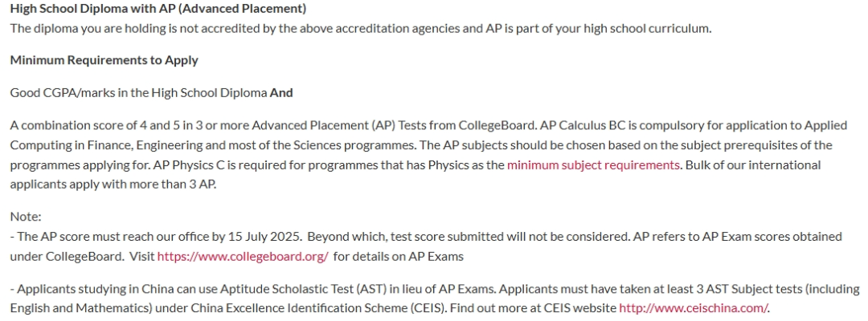Visit the collegeboard.org website link
The width and height of the screenshot is (868, 321).
pos(243,256)
